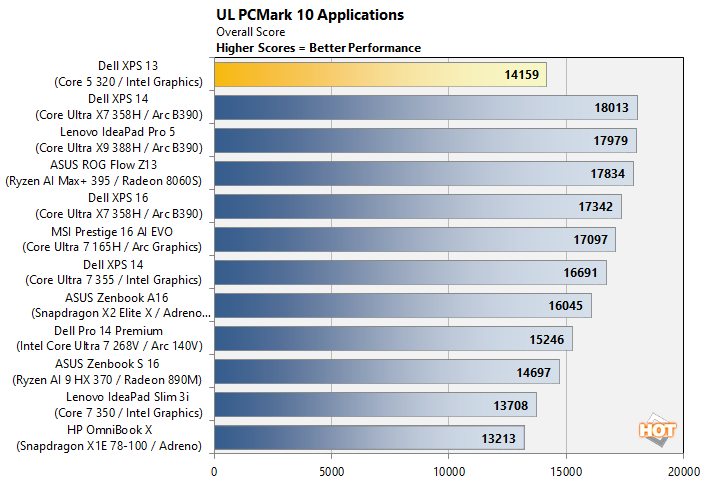Click the x-axis tick label 0
Viewport: 708px width, 481px height.
pyautogui.click(x=214, y=472)
